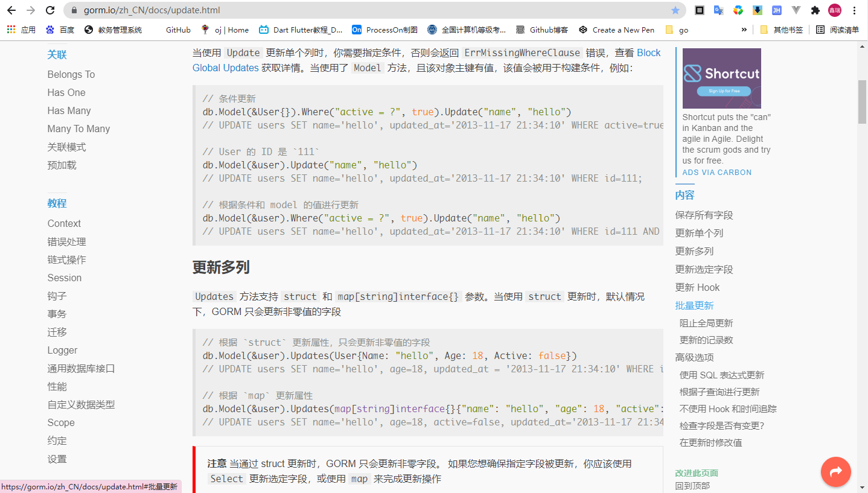Click the page vertical scrollbar thumb
This screenshot has width=868, height=493.
point(863,101)
